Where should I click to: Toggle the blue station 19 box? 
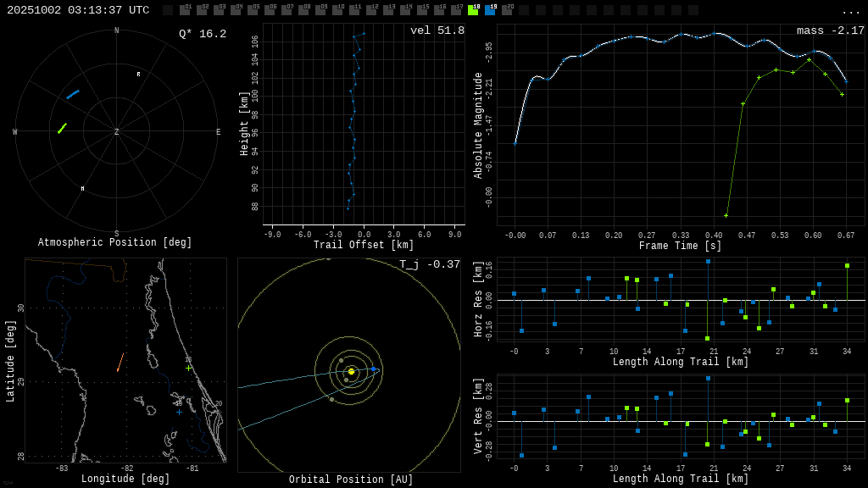pos(490,10)
